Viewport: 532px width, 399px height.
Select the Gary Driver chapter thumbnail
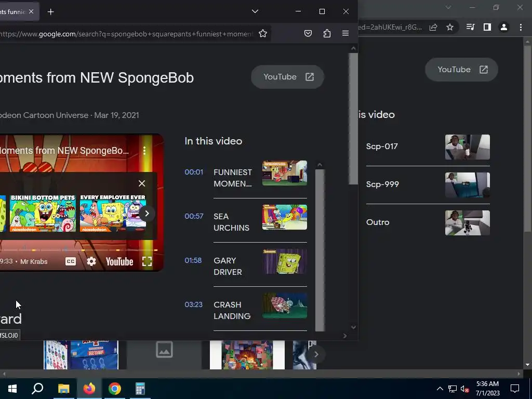pyautogui.click(x=285, y=261)
